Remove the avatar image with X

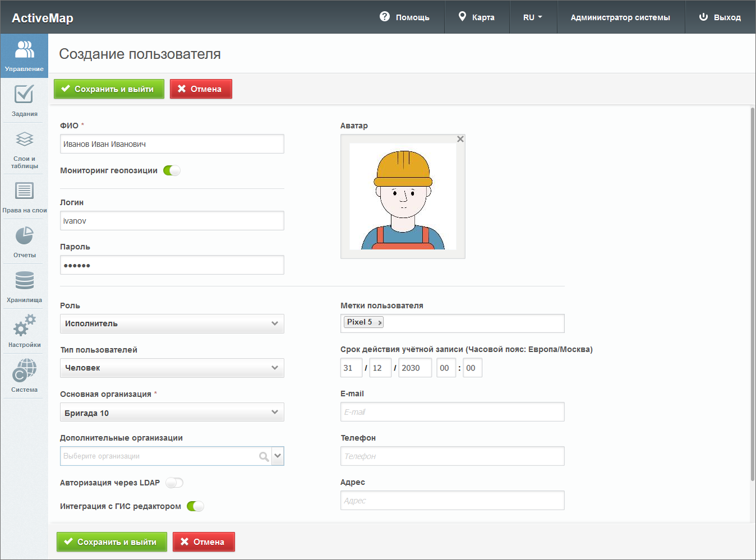[x=460, y=139]
